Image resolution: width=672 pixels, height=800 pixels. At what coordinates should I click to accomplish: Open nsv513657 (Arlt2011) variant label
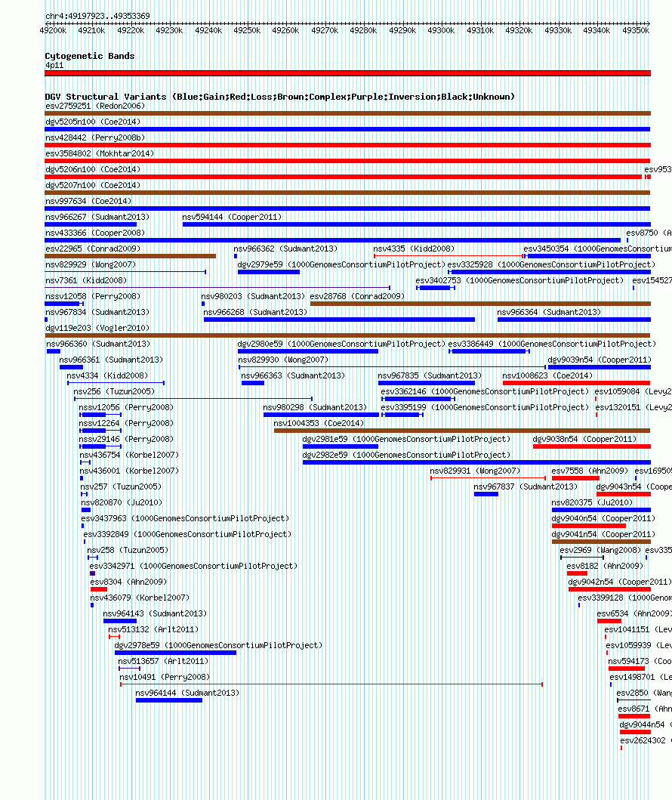click(163, 659)
